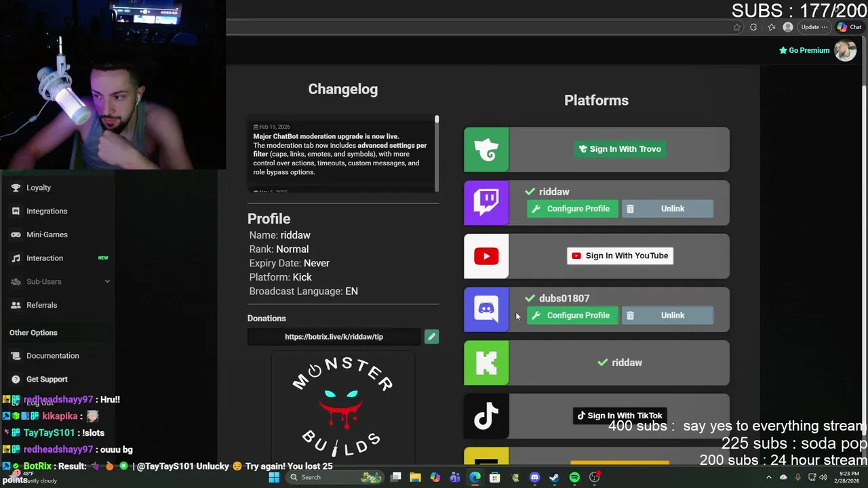Click the music note icon beside Interaction

click(16, 258)
